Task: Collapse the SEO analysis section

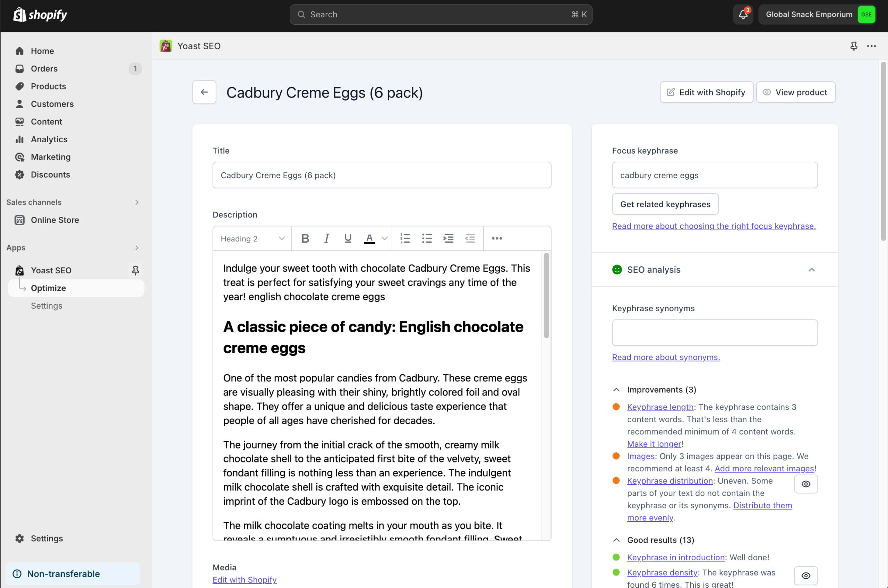Action: point(811,270)
